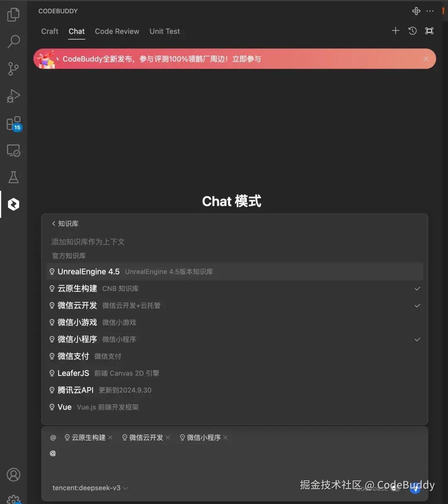Open the more actions ellipsis menu

point(430,11)
